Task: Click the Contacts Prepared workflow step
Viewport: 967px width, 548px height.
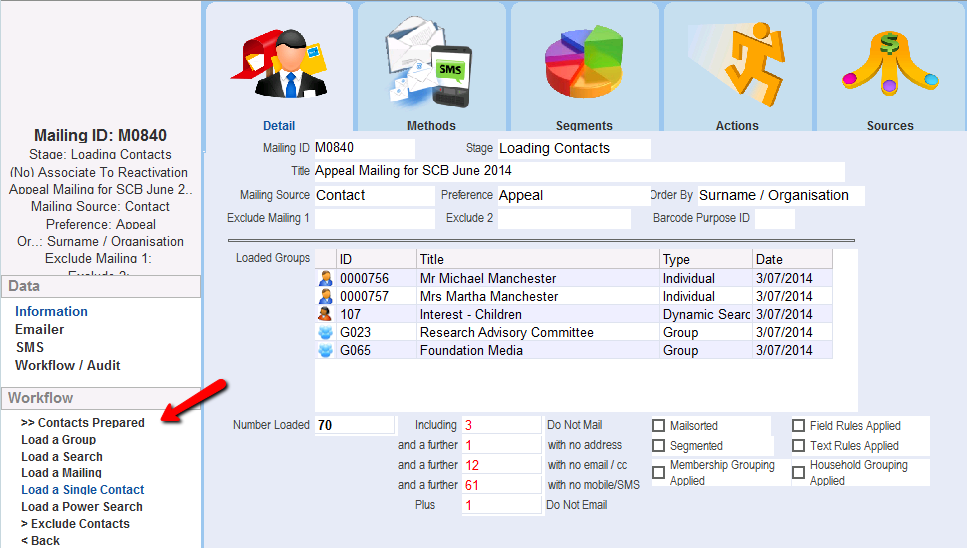Action: pyautogui.click(x=83, y=422)
